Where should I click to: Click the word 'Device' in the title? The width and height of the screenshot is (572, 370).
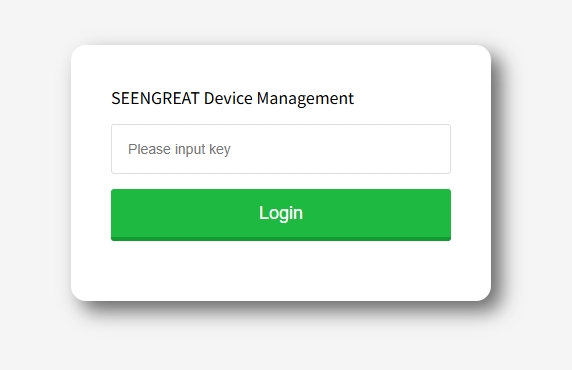(x=228, y=98)
